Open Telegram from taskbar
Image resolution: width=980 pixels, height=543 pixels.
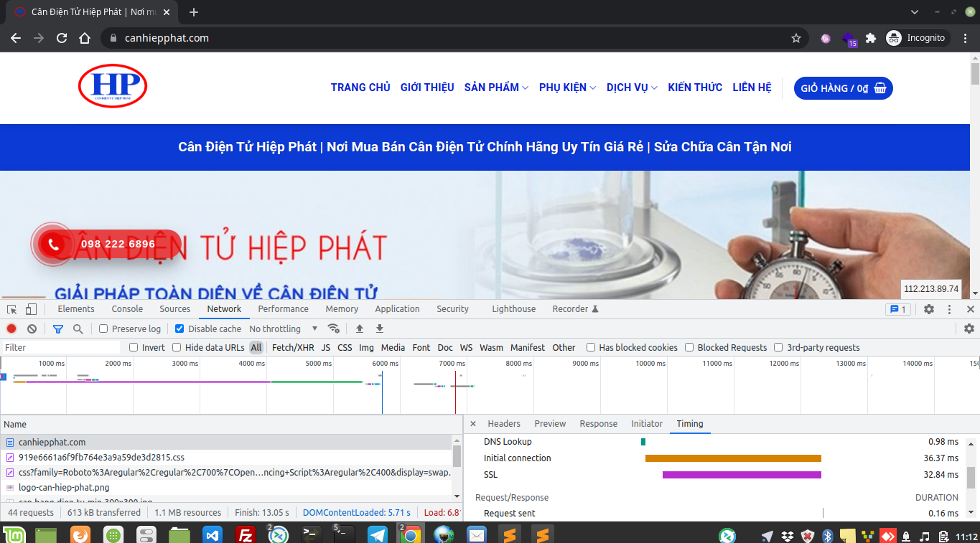[x=378, y=535]
